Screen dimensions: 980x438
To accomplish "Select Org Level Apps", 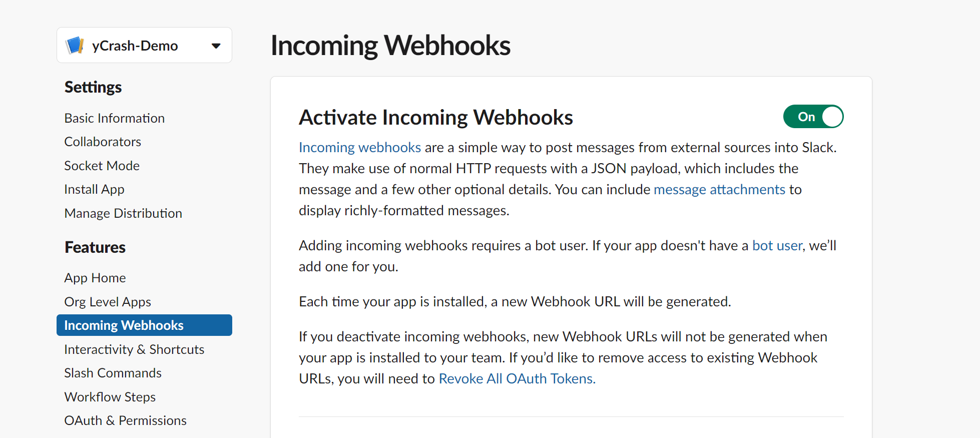I will coord(108,302).
